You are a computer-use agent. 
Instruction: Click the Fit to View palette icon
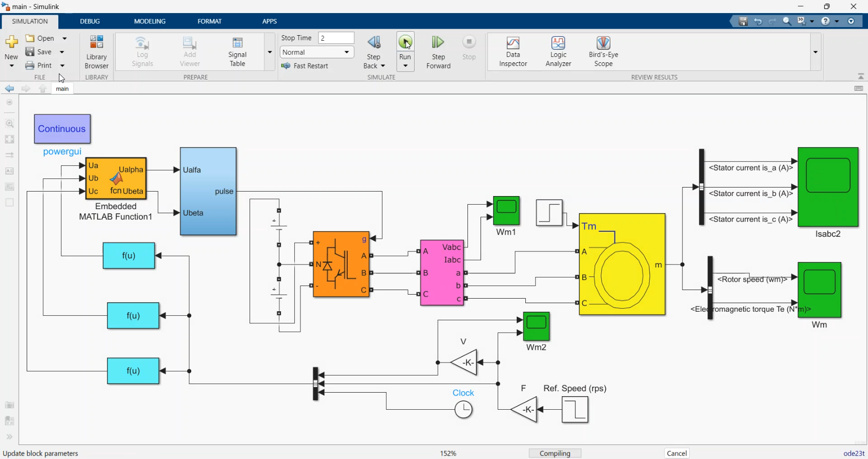point(10,139)
